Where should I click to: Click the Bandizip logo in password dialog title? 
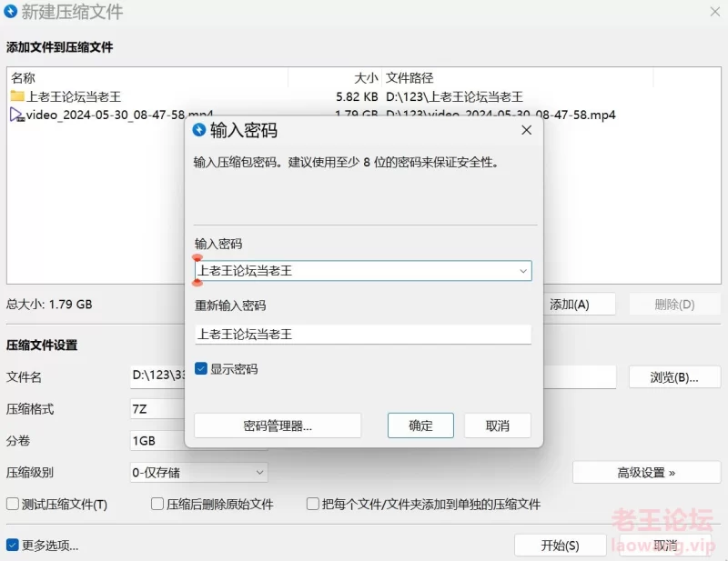click(x=199, y=131)
